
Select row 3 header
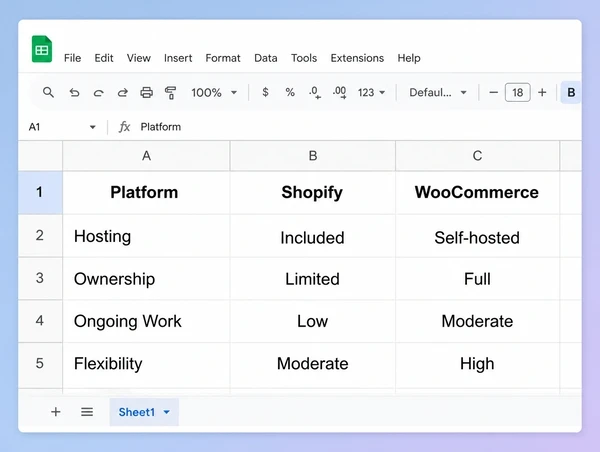[x=40, y=278]
